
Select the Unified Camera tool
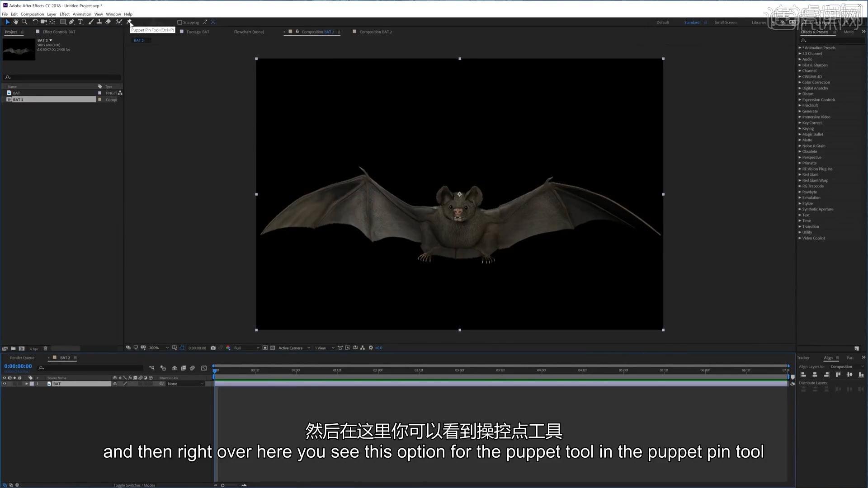click(x=44, y=22)
